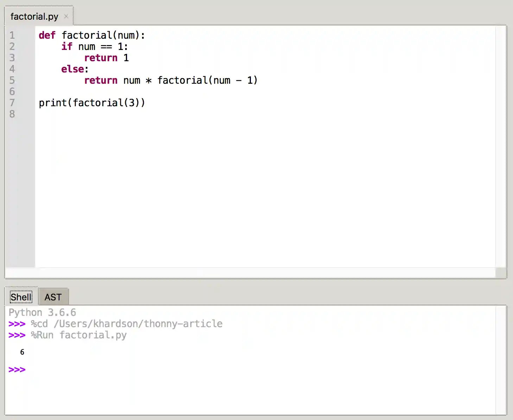Viewport: 513px width, 420px height.
Task: Select the Shell tab
Action: 21,297
